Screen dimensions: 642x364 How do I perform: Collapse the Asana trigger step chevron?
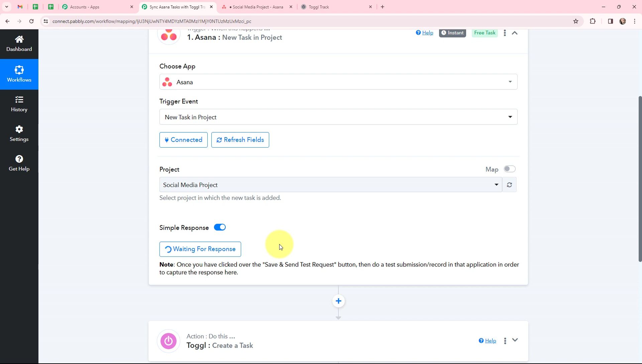point(515,33)
